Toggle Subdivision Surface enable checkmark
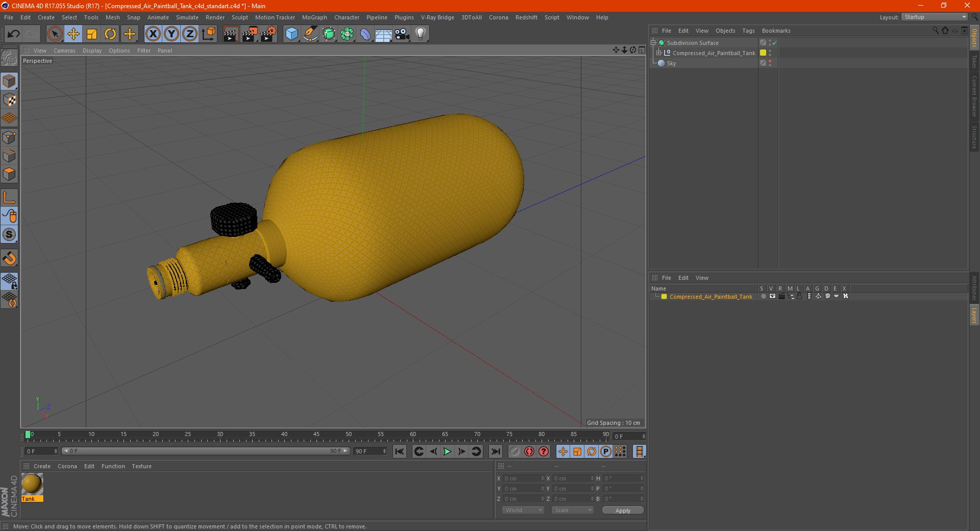Image resolution: width=980 pixels, height=531 pixels. [x=775, y=43]
